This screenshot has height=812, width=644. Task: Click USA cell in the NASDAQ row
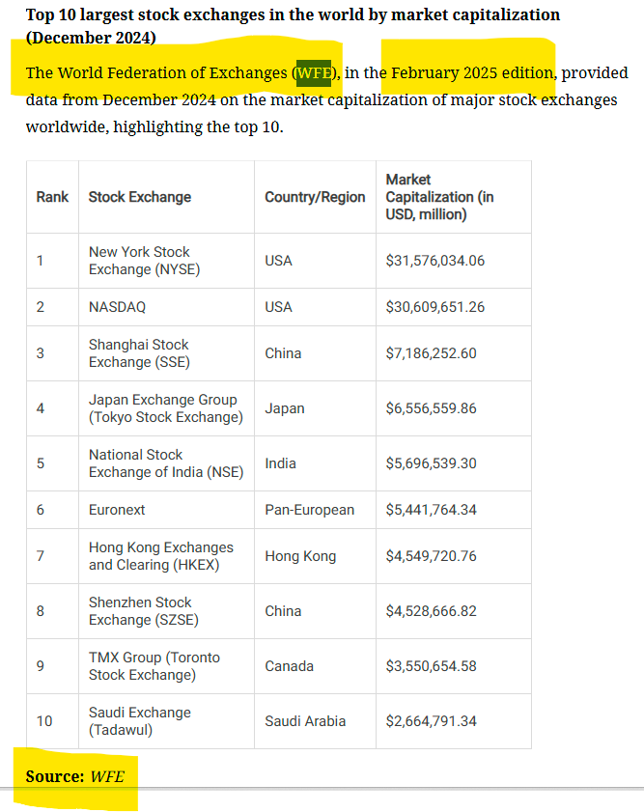pos(315,307)
